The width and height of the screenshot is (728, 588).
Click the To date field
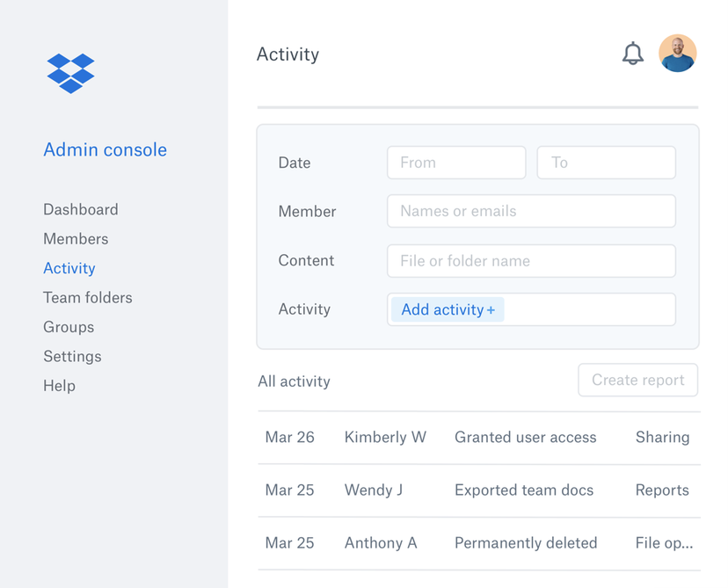pyautogui.click(x=606, y=163)
